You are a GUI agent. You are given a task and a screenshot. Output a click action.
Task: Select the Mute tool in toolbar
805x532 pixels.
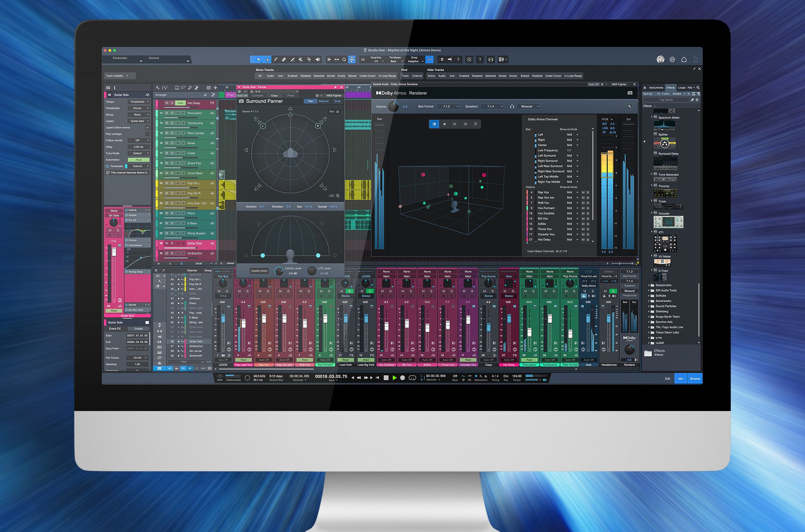tap(300, 60)
